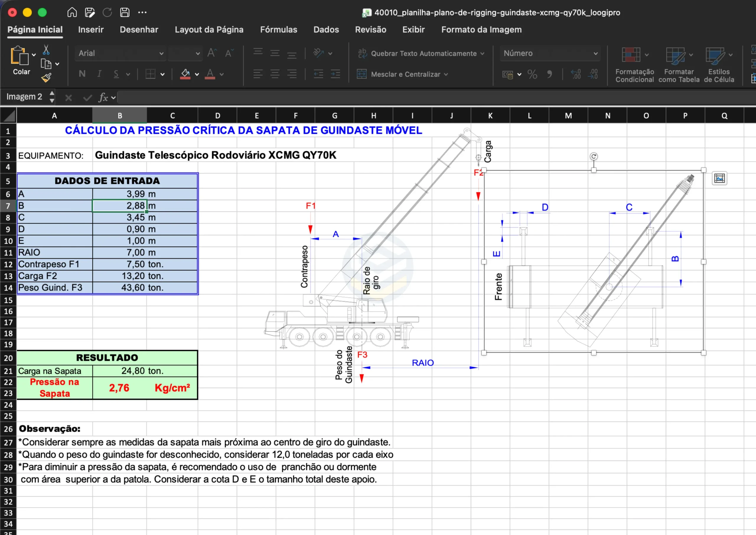The width and height of the screenshot is (756, 535).
Task: Click the Cut scissors icon
Action: [46, 50]
